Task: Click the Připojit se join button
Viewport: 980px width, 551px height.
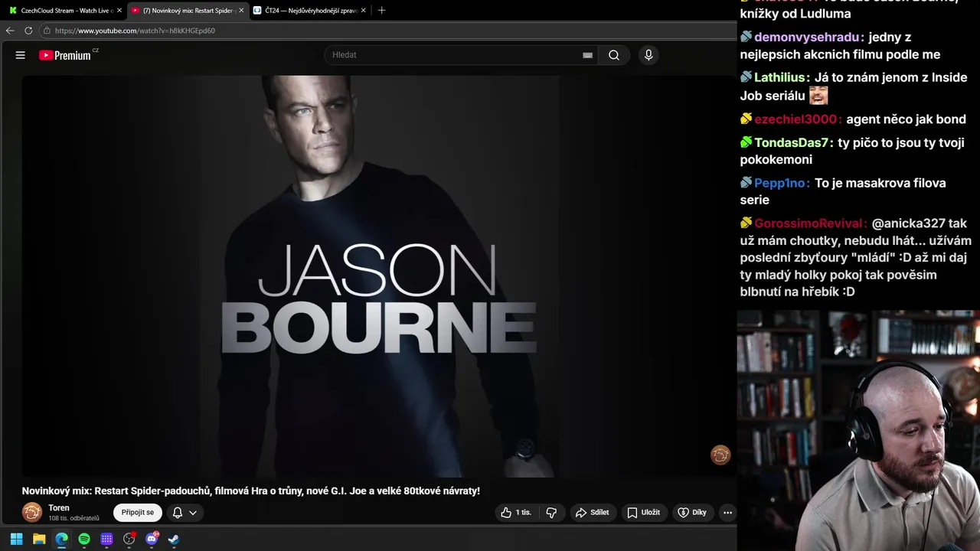Action: pyautogui.click(x=138, y=513)
